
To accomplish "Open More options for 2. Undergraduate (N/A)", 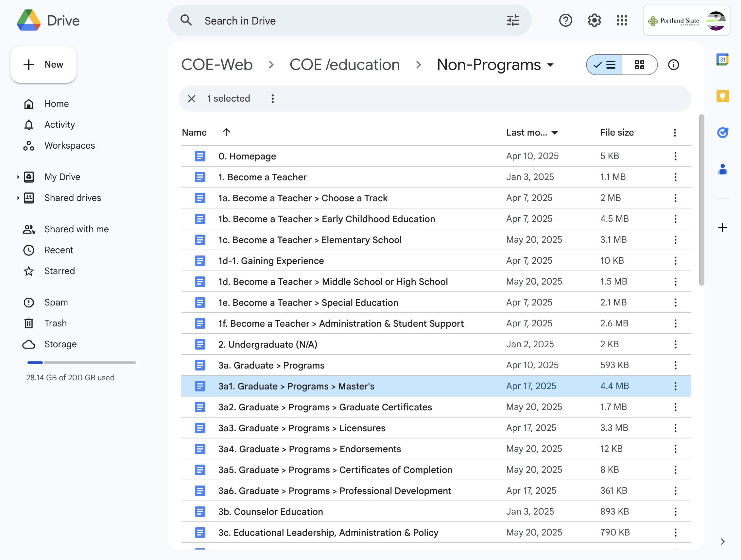I will (x=675, y=344).
